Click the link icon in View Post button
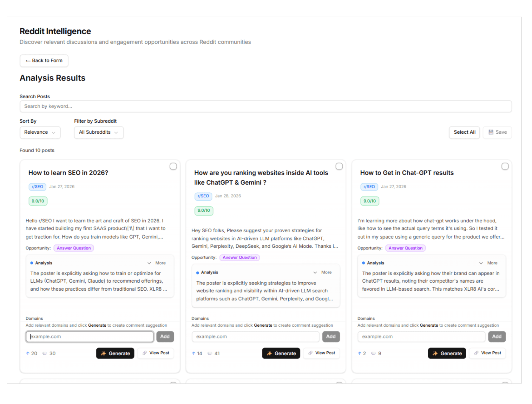Screen dimensions: 532x404 pos(145,353)
